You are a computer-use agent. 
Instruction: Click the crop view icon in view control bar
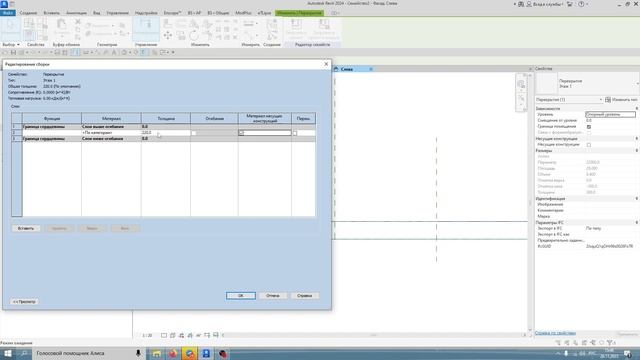tap(207, 336)
